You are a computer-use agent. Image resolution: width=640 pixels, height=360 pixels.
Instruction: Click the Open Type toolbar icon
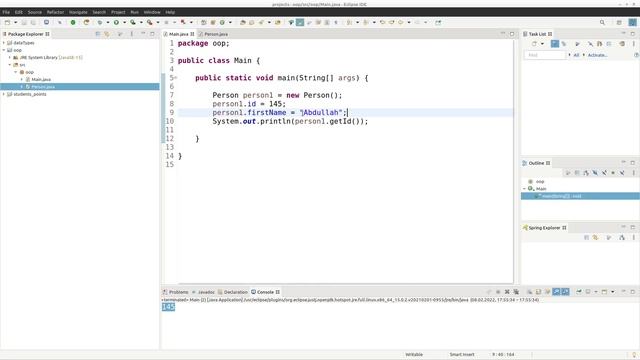(x=242, y=22)
